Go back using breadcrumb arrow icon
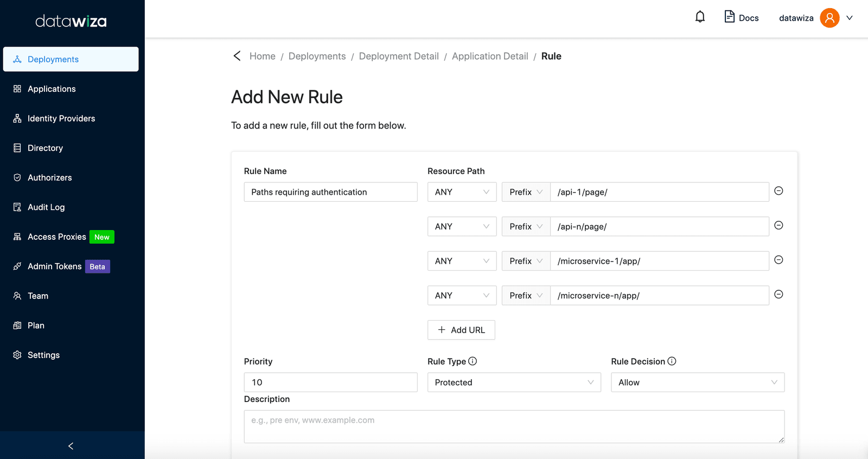Image resolution: width=868 pixels, height=459 pixels. 237,56
